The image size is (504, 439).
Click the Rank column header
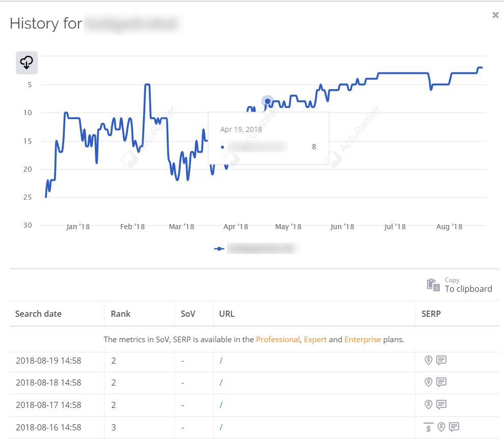pyautogui.click(x=120, y=314)
